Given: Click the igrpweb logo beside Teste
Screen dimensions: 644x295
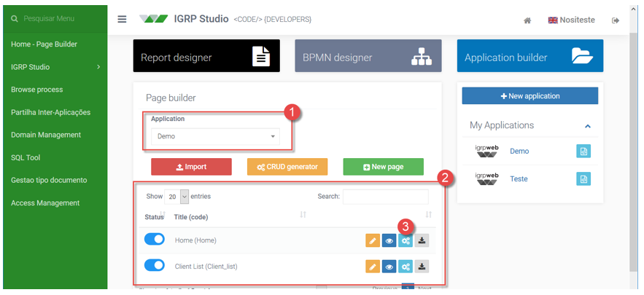Looking at the screenshot, I should [486, 179].
